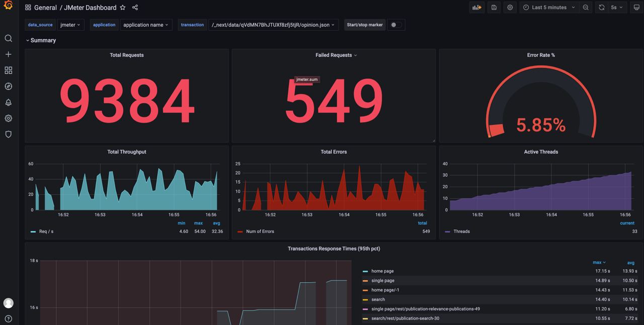Toggle the Num of Errors legend series
644x325 pixels.
point(260,231)
